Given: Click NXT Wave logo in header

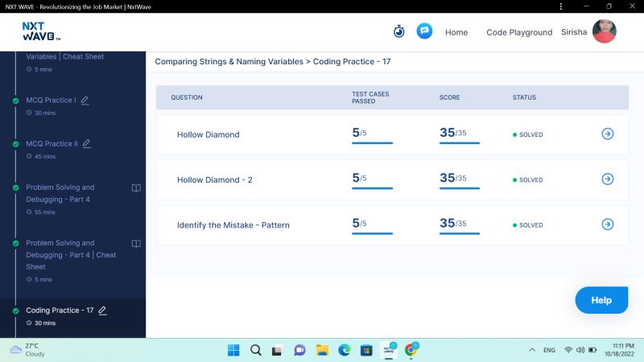Looking at the screenshot, I should tap(41, 31).
